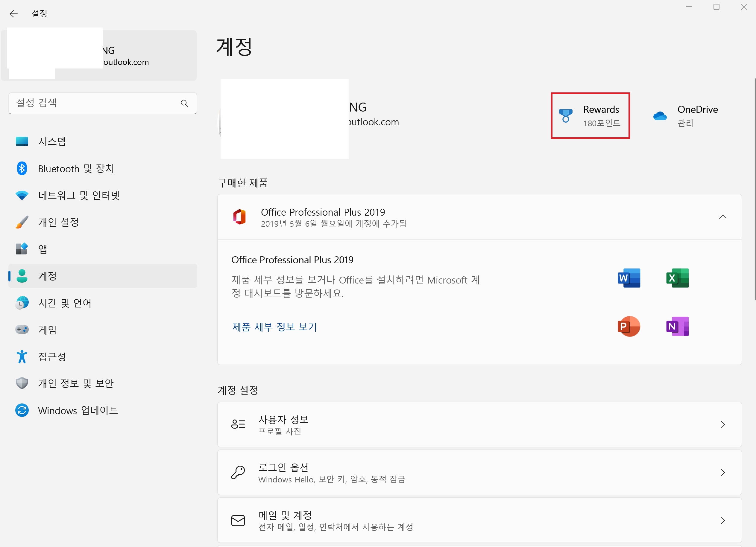This screenshot has width=756, height=547.
Task: Click the PowerPoint app icon
Action: (x=629, y=326)
